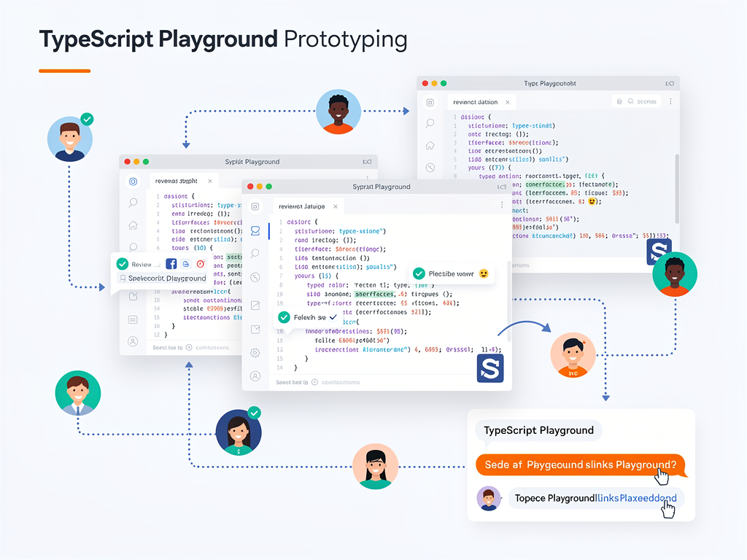Click the smiley emoji in Plecsibe wowr popup
Screen dimensions: 747x560
tap(484, 274)
